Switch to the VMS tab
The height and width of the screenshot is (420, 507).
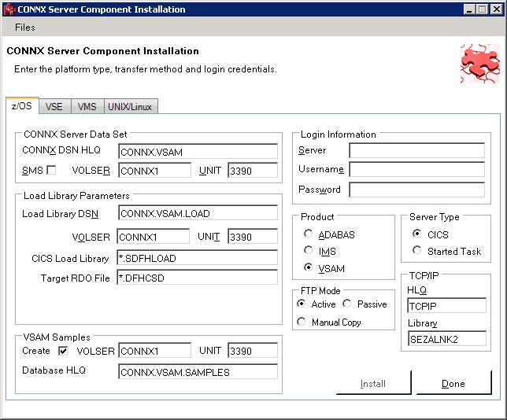[87, 106]
